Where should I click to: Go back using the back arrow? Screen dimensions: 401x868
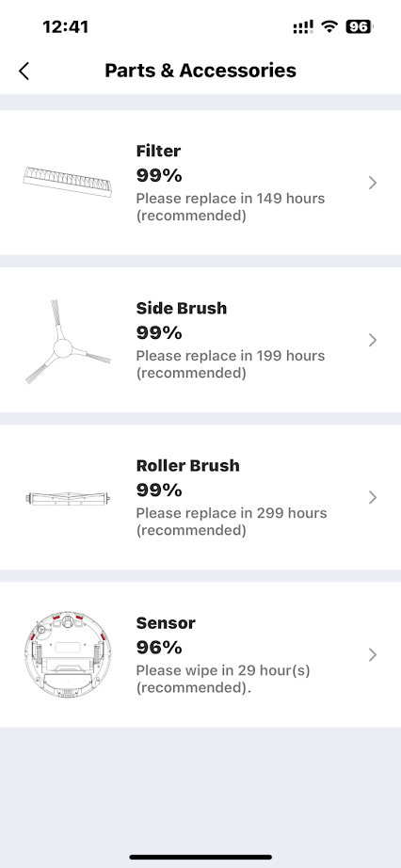pos(24,71)
